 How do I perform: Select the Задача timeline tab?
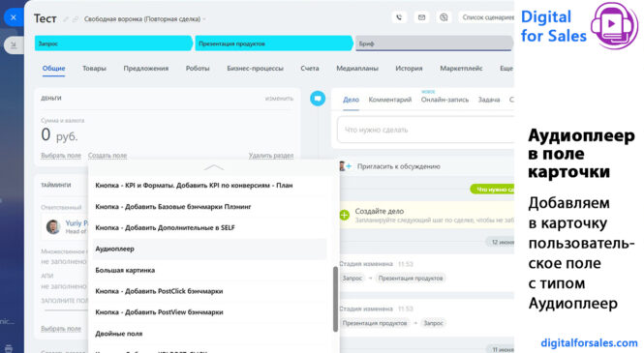click(x=489, y=100)
